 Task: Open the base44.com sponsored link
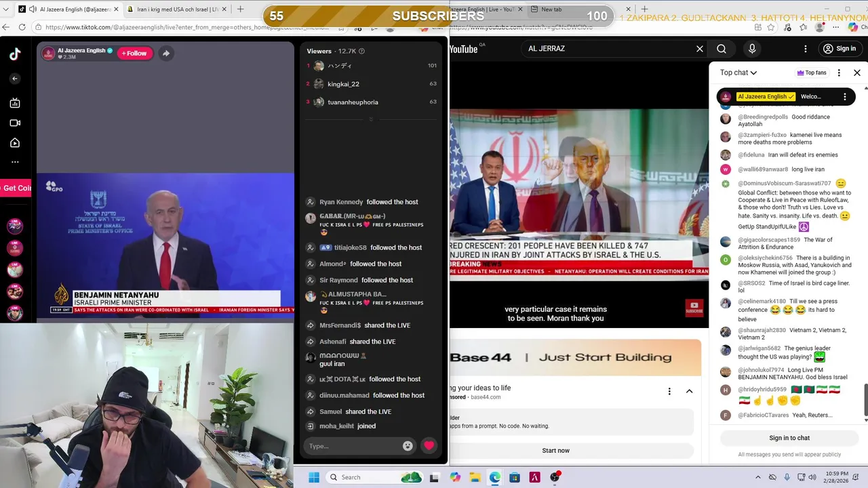point(486,397)
